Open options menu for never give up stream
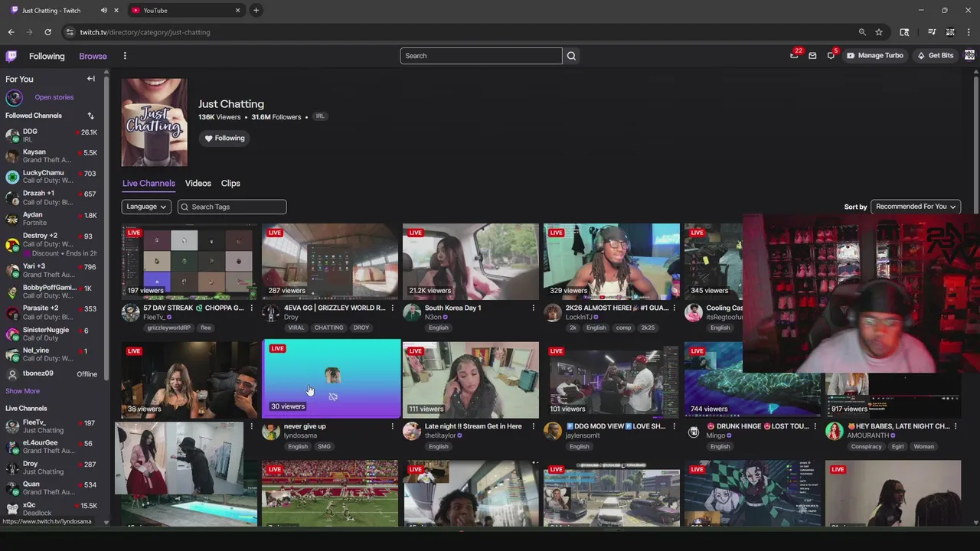980x551 pixels. 392,426
